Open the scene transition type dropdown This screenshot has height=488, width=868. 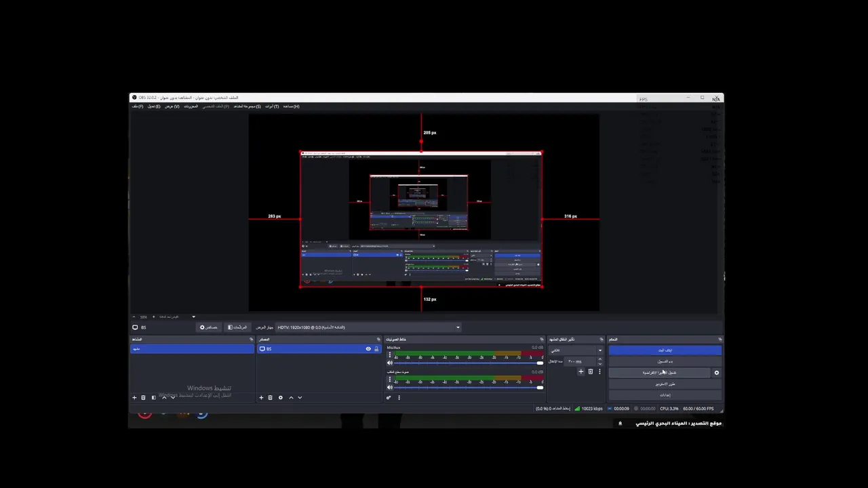pos(576,350)
